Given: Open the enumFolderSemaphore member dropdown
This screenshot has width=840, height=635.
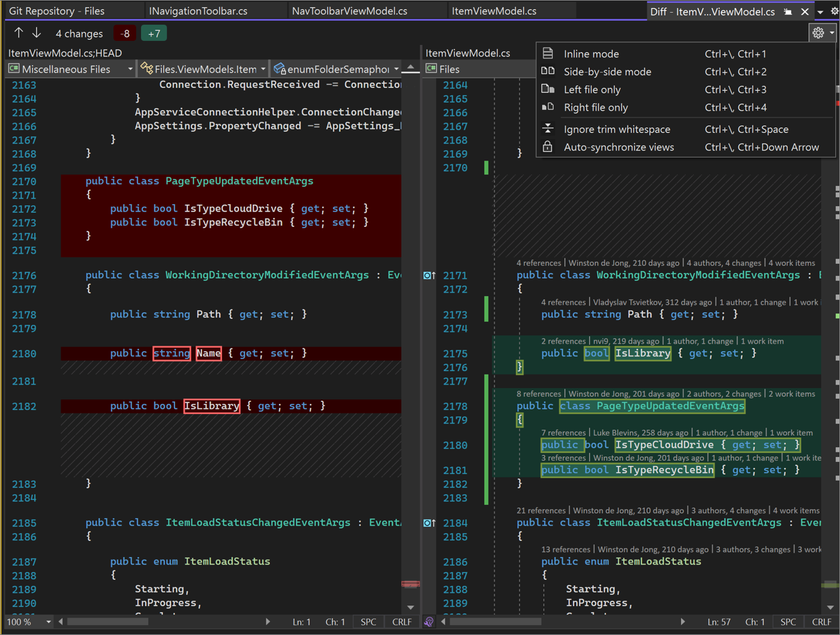Looking at the screenshot, I should coord(395,68).
